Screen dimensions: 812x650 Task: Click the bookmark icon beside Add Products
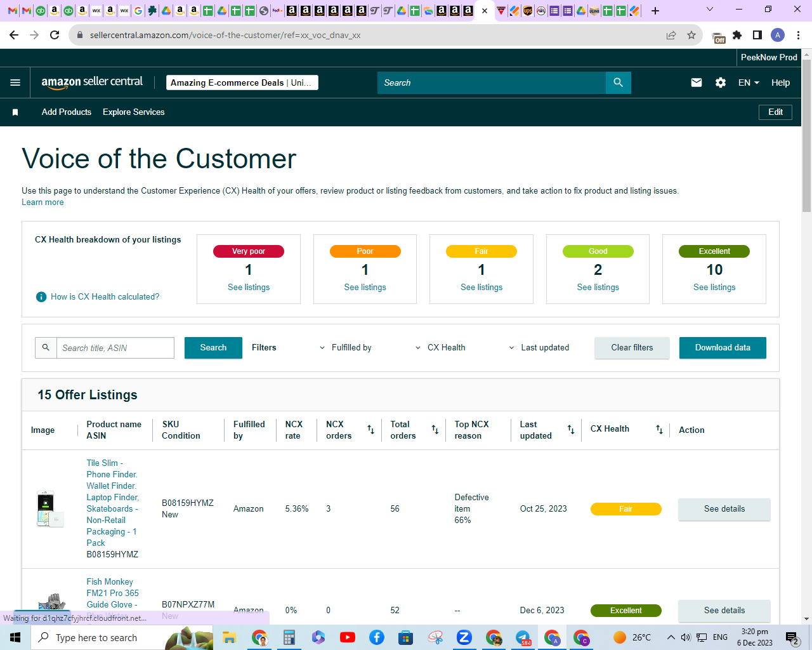point(15,112)
